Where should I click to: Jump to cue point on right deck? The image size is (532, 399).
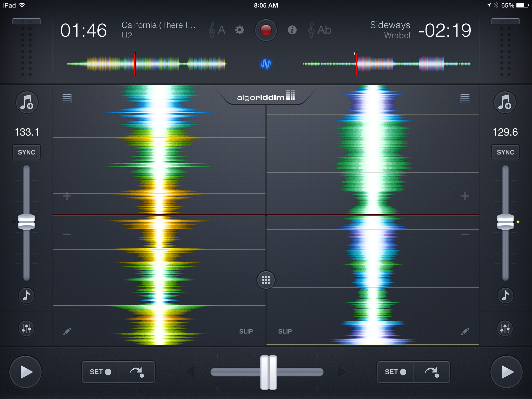431,372
